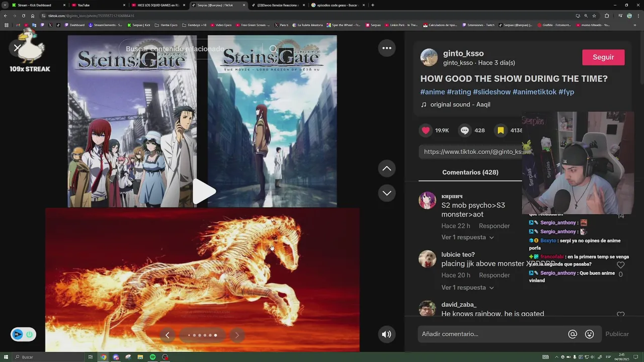Image resolution: width=644 pixels, height=362 pixels.
Task: Go to next post with down chevron
Action: coord(387,193)
